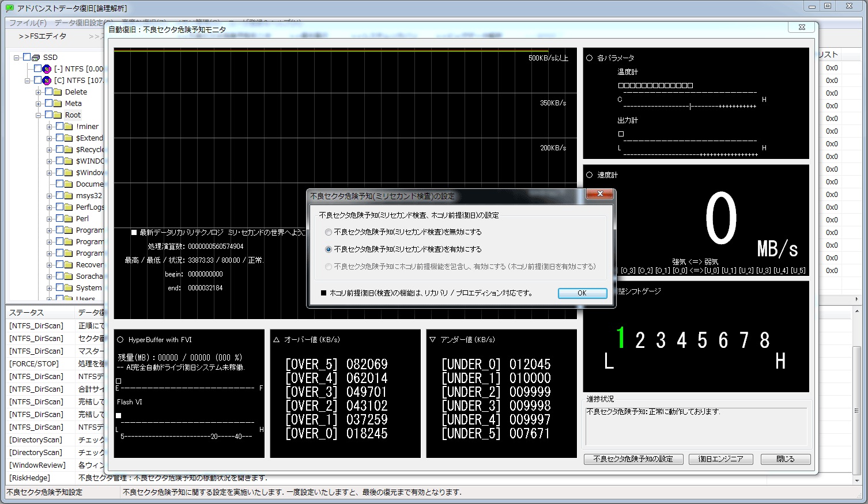Expand the !miner folder tree node
Image resolution: width=868 pixels, height=504 pixels.
point(50,127)
